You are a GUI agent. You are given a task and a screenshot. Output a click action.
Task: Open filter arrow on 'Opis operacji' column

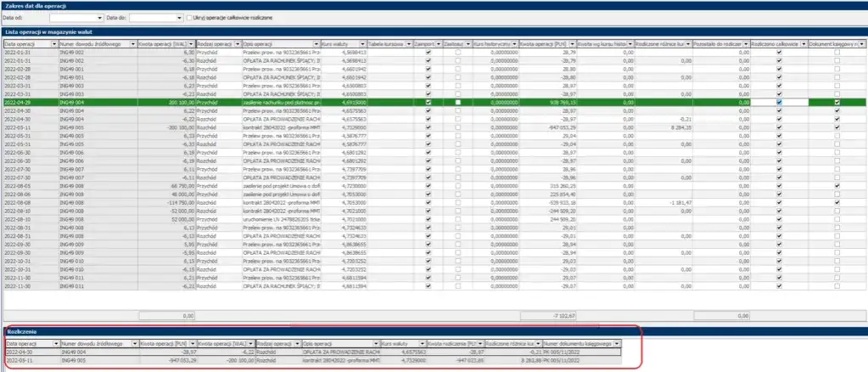click(x=315, y=42)
